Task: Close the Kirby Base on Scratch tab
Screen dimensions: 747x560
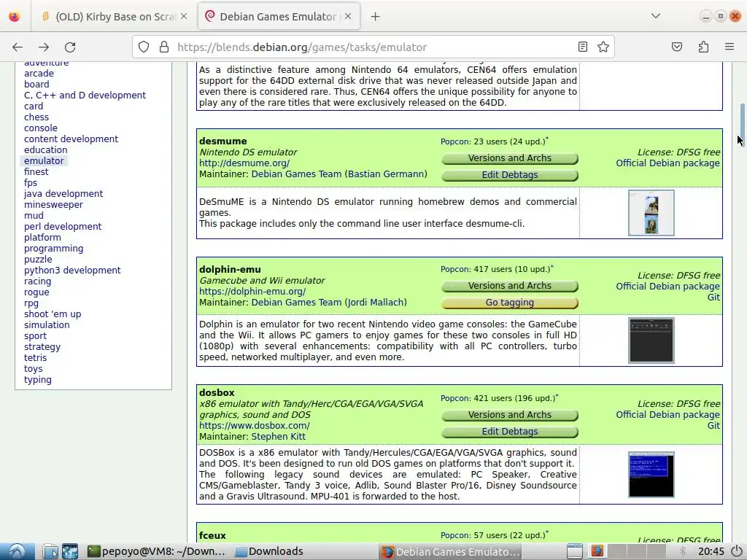Action: pos(184,17)
